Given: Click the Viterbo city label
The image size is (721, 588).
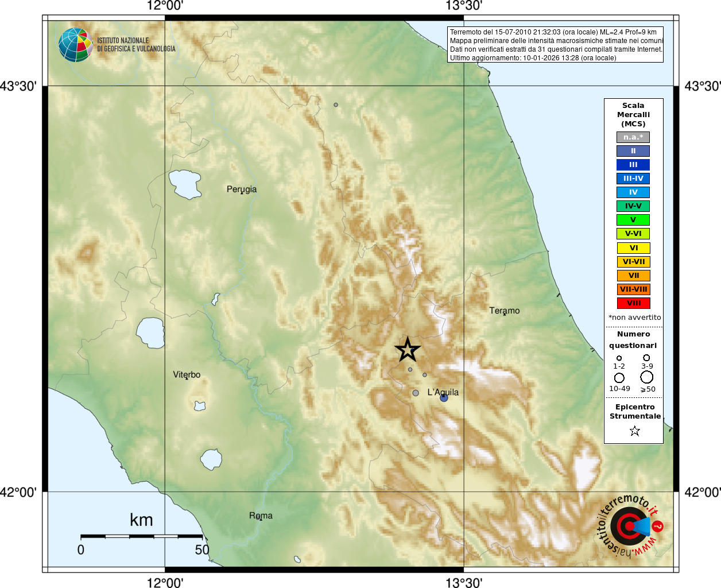Looking at the screenshot, I should coord(187,374).
